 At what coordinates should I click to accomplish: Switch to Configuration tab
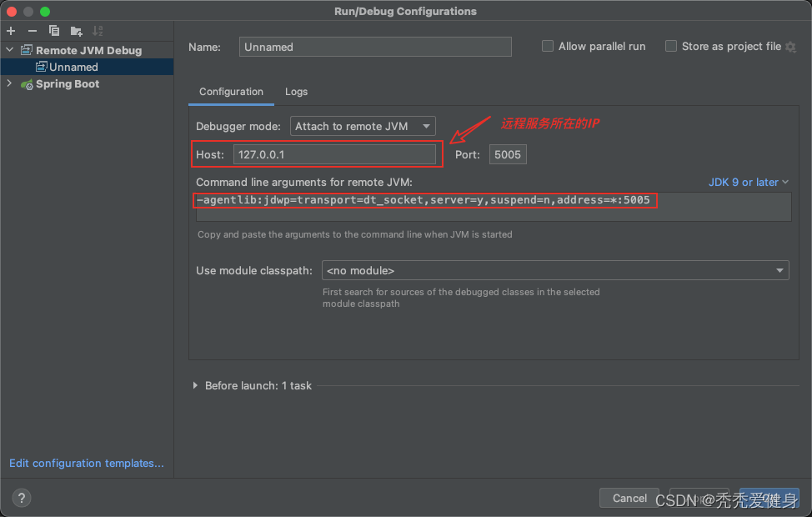(231, 92)
